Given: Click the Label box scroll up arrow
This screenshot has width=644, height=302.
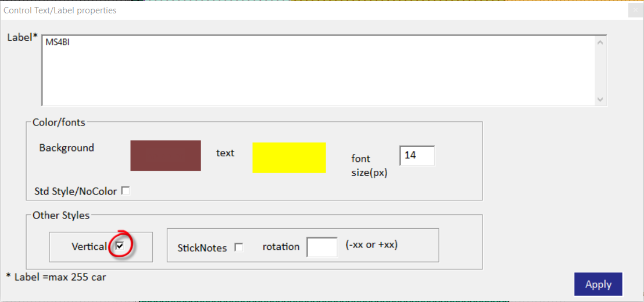Looking at the screenshot, I should [x=600, y=41].
